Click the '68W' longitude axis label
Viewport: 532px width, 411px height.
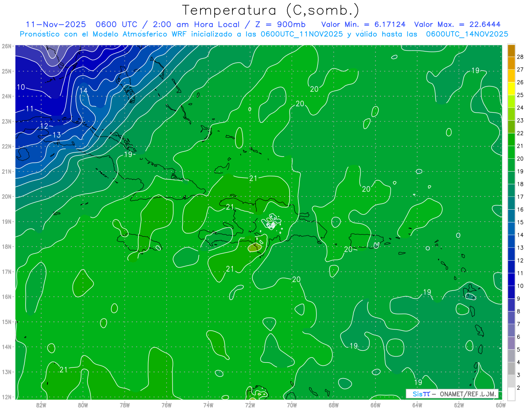(334, 405)
